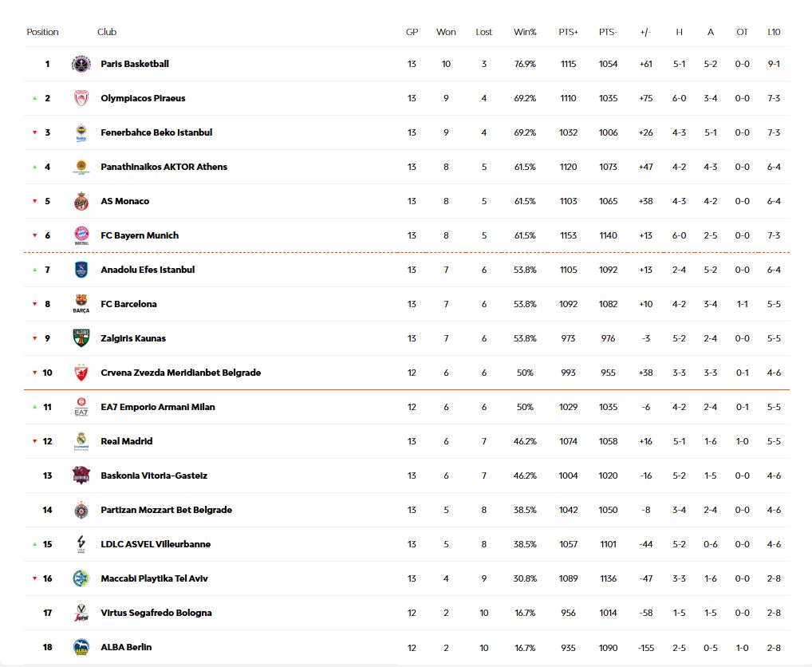Sort table by the PTS+ column header
Viewport: 812px width, 667px height.
click(x=568, y=32)
